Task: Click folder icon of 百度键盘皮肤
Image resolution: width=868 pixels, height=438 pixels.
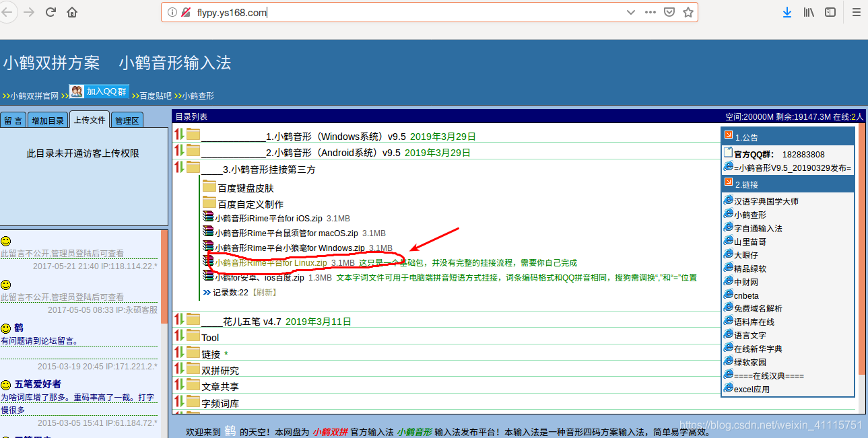Action: click(209, 187)
